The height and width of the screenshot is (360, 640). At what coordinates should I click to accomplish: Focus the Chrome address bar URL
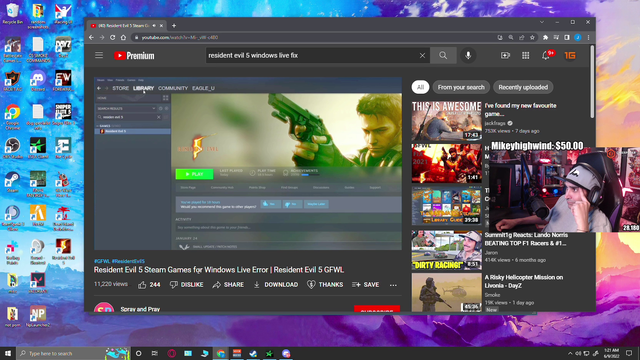180,38
